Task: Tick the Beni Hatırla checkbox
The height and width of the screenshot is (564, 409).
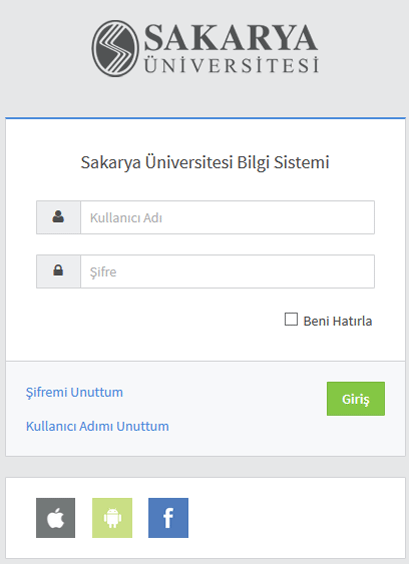Action: (x=291, y=319)
